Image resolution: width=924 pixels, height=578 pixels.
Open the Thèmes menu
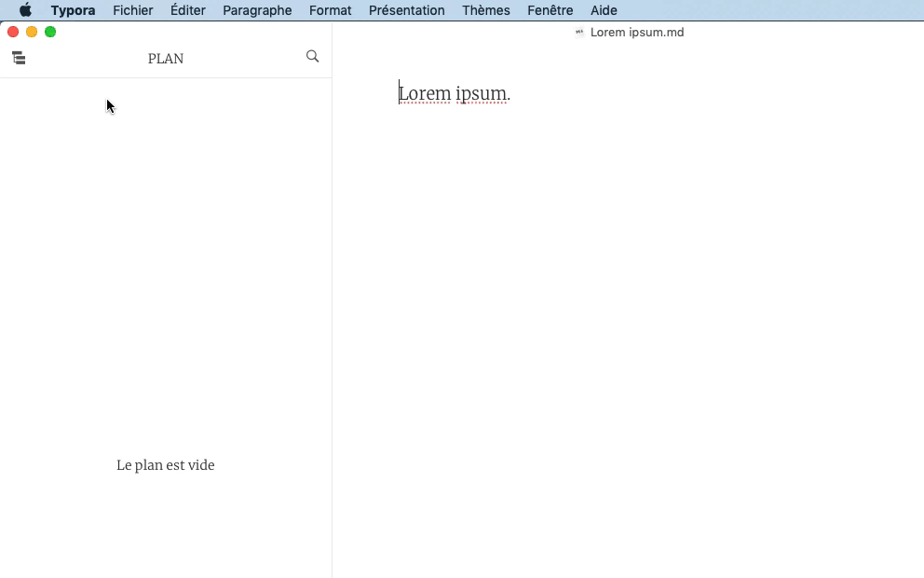click(x=485, y=10)
